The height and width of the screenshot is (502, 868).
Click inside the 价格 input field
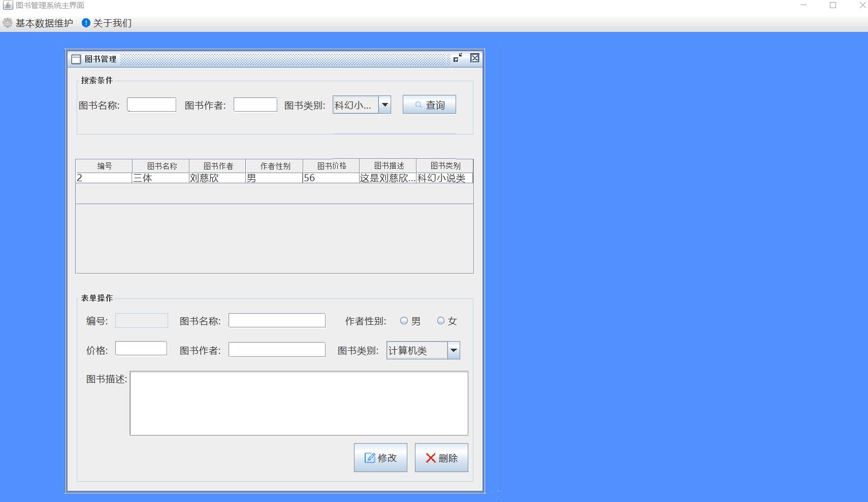coord(141,348)
